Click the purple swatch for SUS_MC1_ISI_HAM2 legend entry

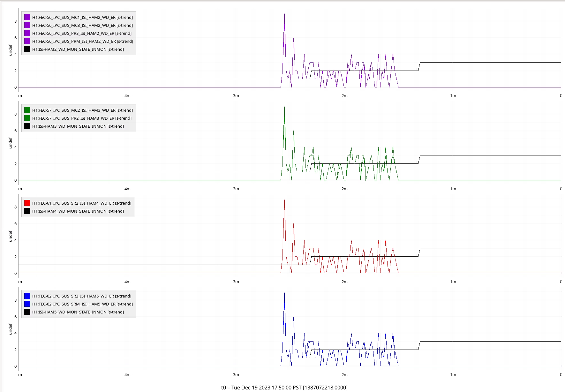point(27,17)
